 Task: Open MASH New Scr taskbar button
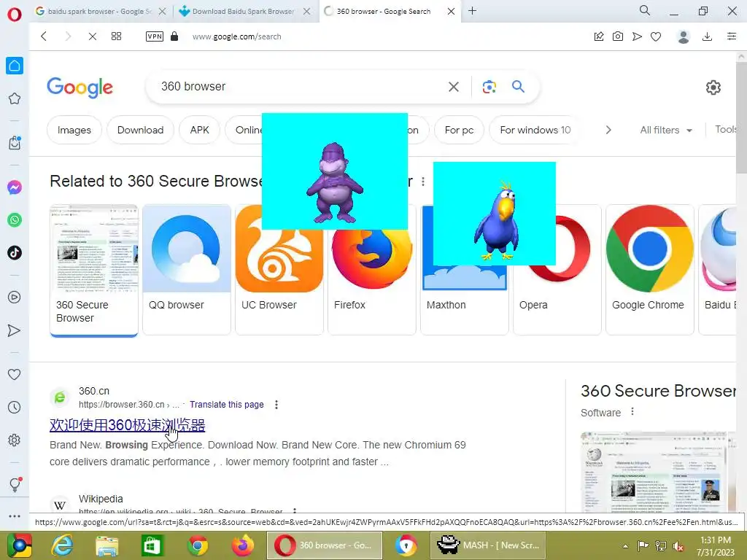pos(488,545)
